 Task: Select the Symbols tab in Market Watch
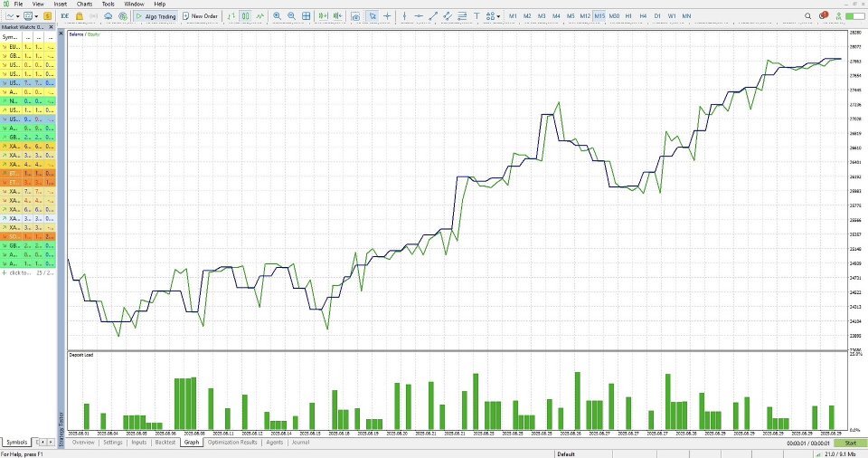coord(16,443)
